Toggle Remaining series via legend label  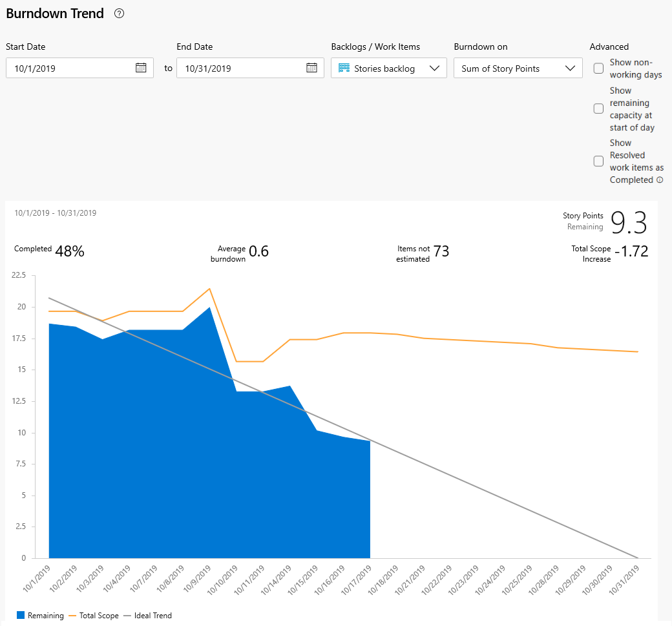click(x=45, y=615)
